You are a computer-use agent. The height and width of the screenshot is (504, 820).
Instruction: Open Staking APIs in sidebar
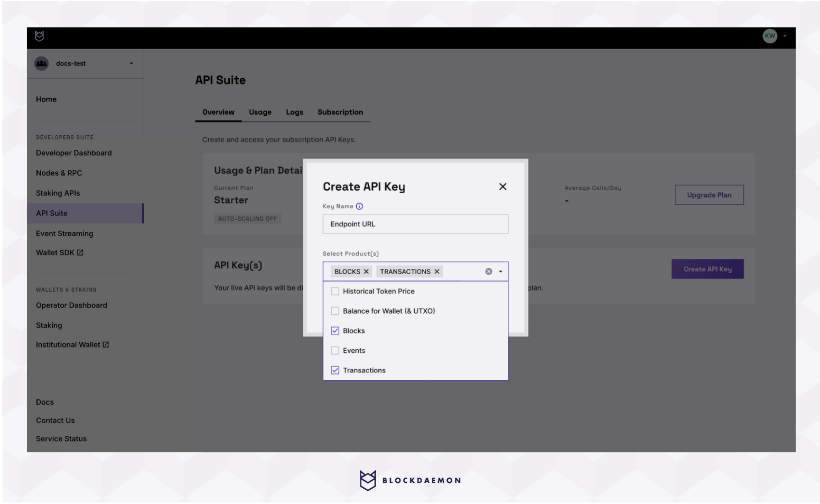point(58,193)
